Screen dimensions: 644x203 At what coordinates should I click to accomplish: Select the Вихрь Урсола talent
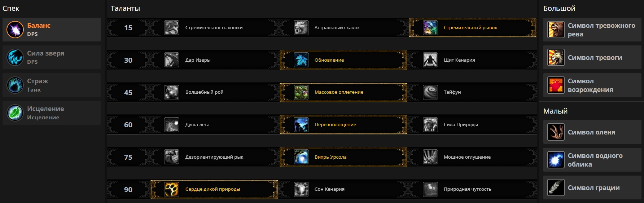point(330,157)
